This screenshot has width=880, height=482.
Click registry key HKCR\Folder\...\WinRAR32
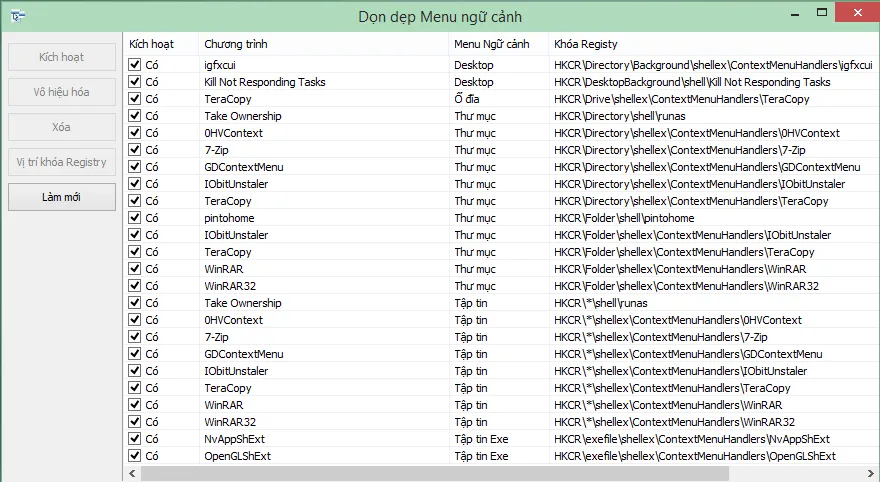(686, 286)
